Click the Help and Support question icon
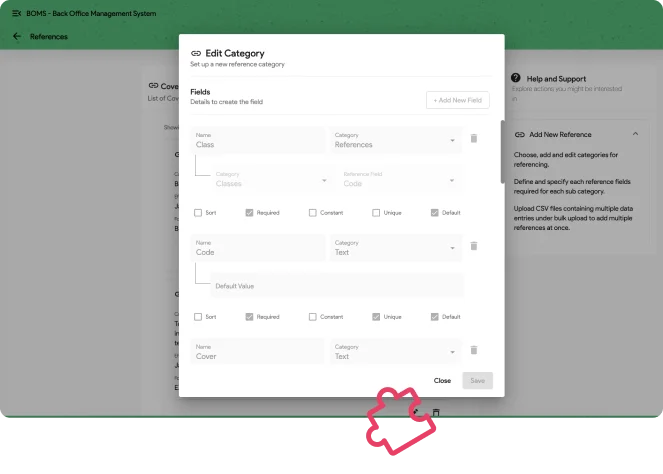 tap(515, 78)
